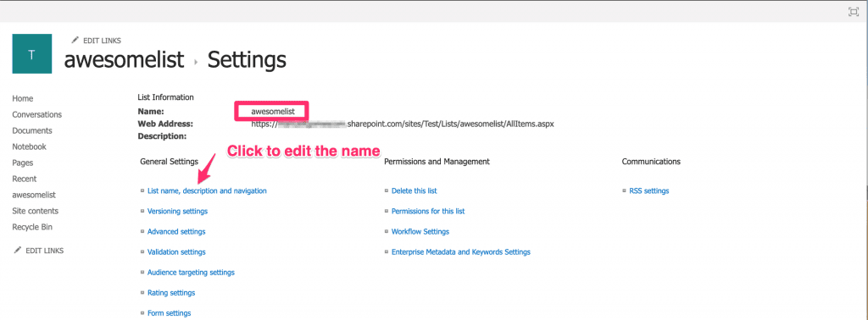Click the focus mode icon top right

(853, 12)
